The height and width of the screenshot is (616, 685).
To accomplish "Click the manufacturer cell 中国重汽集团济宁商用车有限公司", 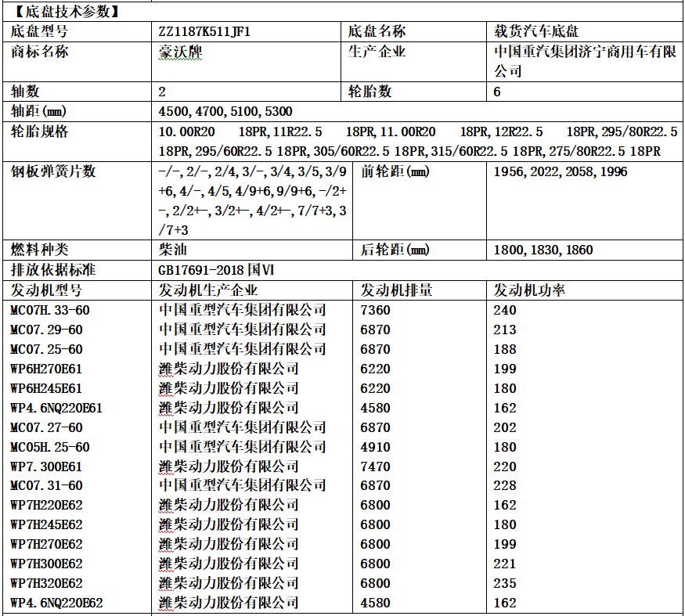I will coord(585,61).
